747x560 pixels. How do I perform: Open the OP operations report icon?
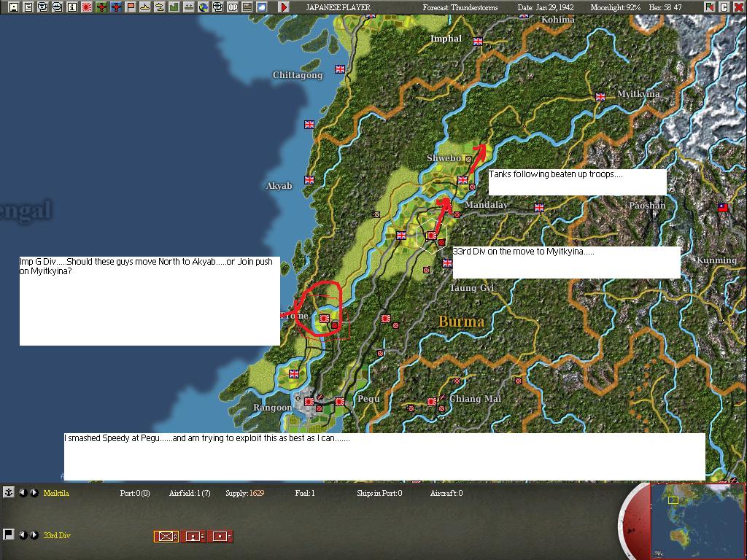[x=233, y=7]
